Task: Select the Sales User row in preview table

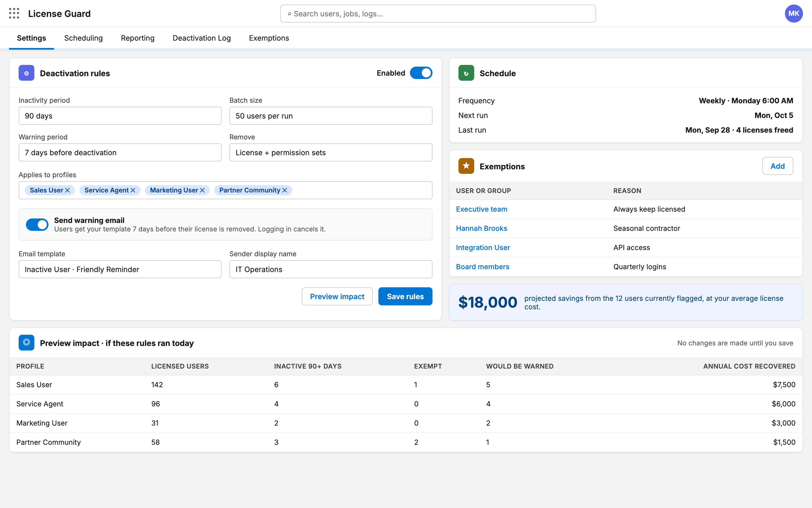Action: pyautogui.click(x=406, y=385)
